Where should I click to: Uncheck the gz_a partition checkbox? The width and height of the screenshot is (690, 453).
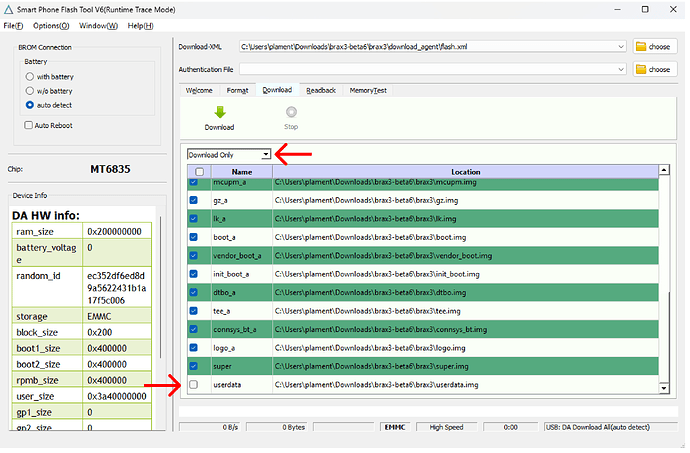(194, 201)
